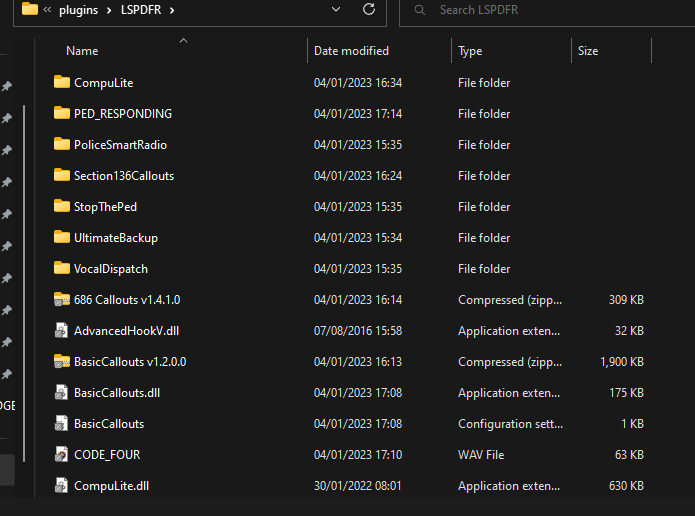
Task: Select the PoliceSmartRadio folder name
Action: [x=120, y=145]
